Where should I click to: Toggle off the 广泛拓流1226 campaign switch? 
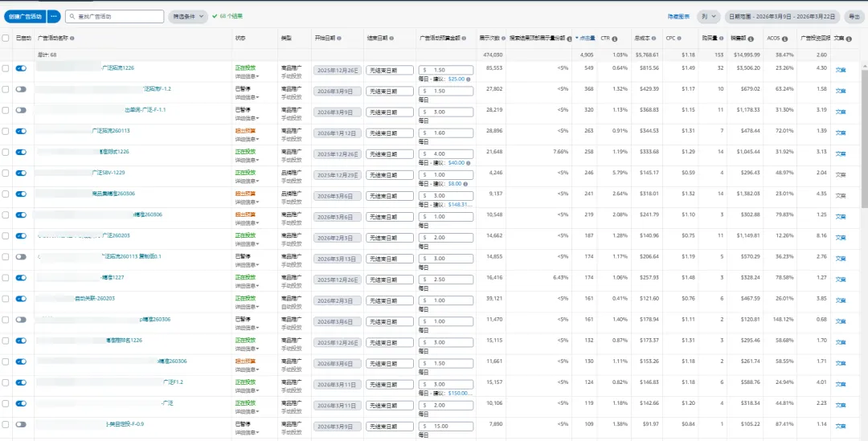pos(21,68)
